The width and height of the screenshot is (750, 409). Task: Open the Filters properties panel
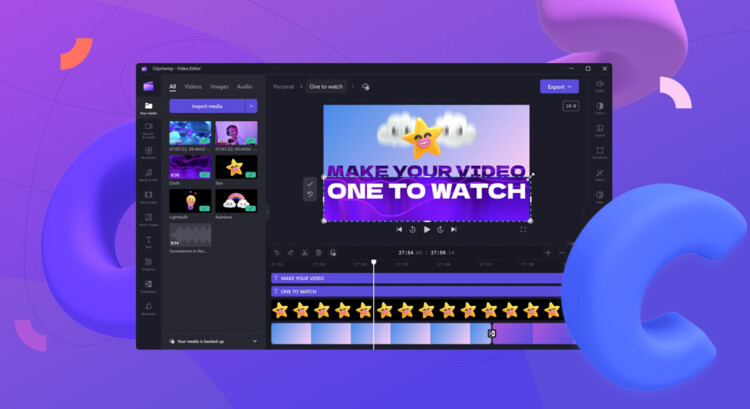[599, 175]
